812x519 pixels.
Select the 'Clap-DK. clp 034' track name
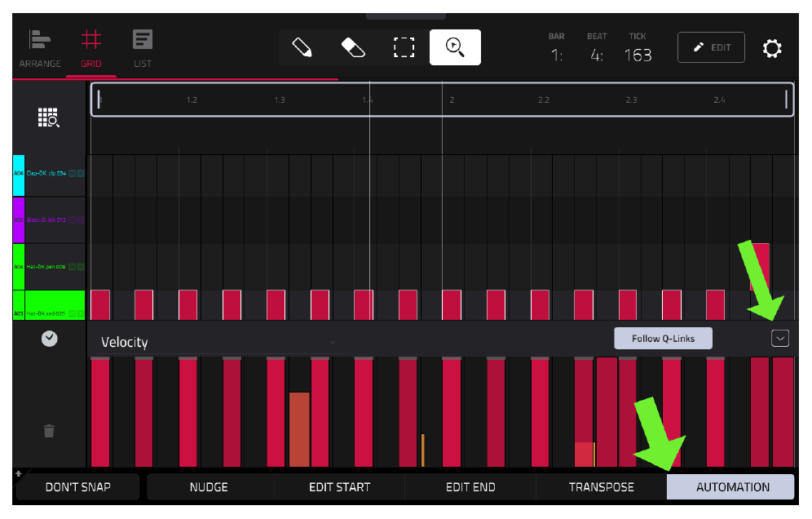[46, 173]
